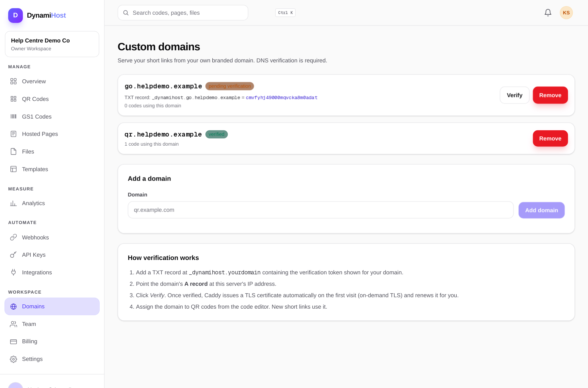
Task: Click the TXT token cmvfyhj49000mqvcka8m0adat
Action: point(282,98)
